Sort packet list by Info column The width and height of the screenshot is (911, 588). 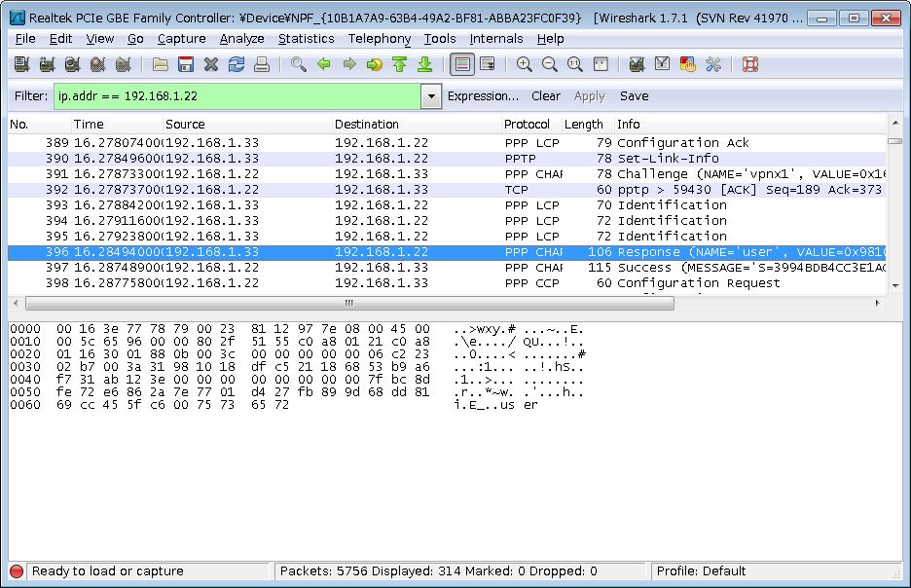750,125
